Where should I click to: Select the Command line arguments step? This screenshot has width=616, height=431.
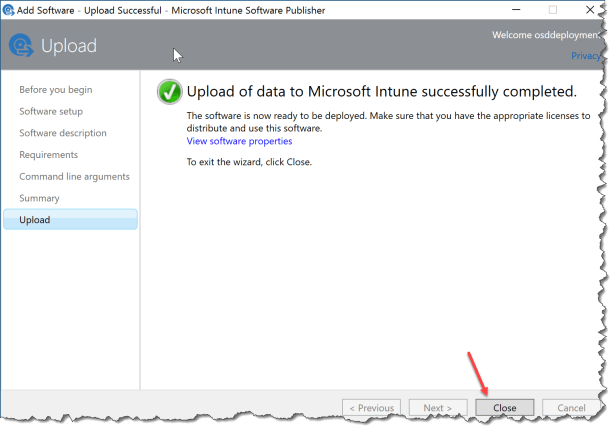(74, 176)
